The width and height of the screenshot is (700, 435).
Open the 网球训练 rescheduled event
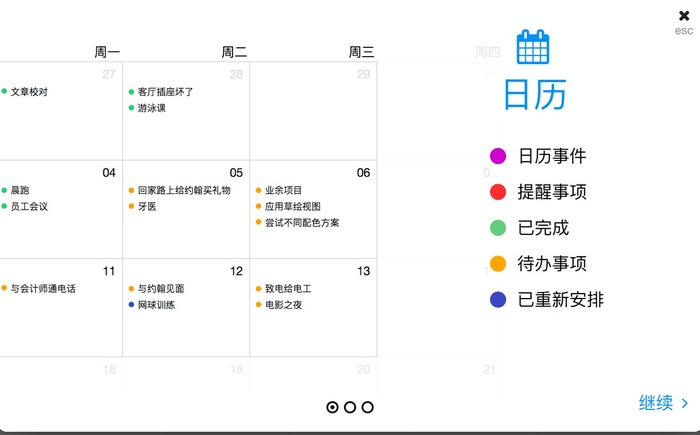click(x=156, y=305)
